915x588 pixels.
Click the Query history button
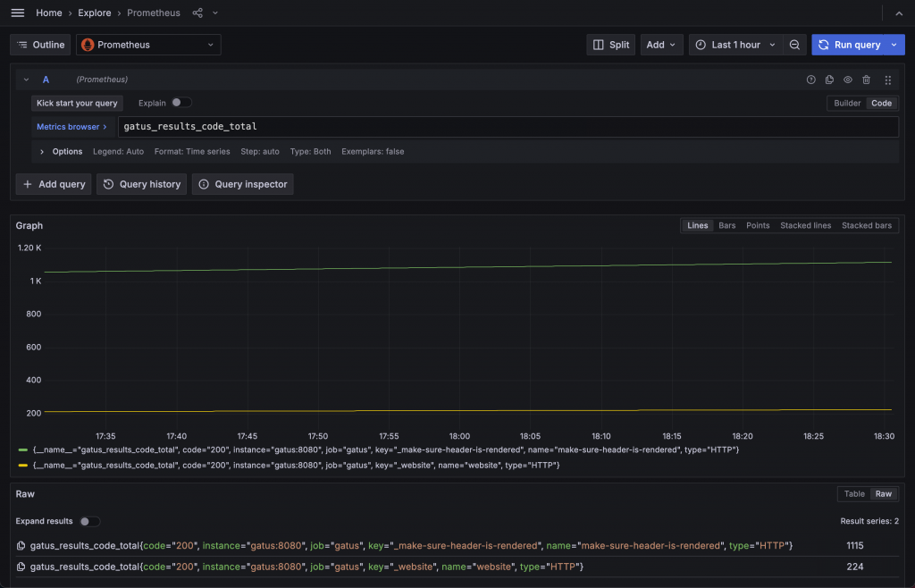click(142, 184)
